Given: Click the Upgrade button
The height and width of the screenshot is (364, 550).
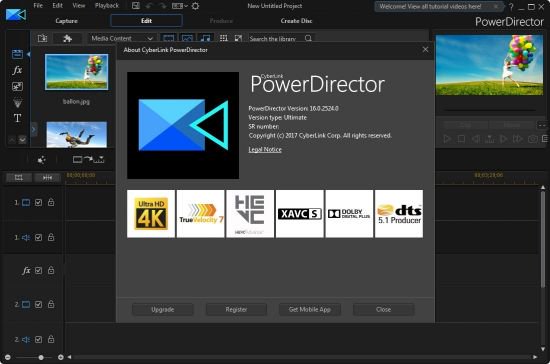Looking at the screenshot, I should pos(163,309).
